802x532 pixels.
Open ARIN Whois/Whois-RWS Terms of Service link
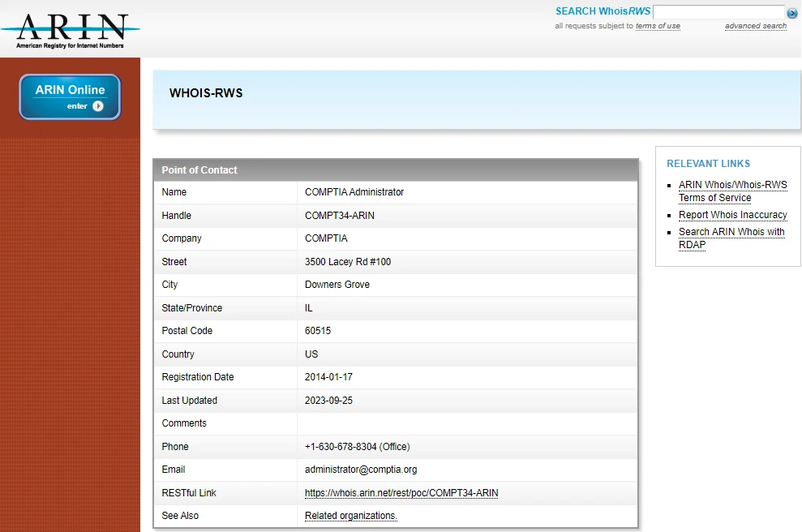point(732,191)
